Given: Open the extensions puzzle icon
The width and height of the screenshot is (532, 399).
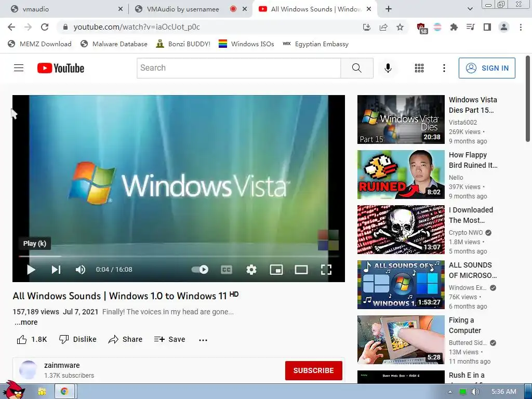Looking at the screenshot, I should click(x=454, y=27).
